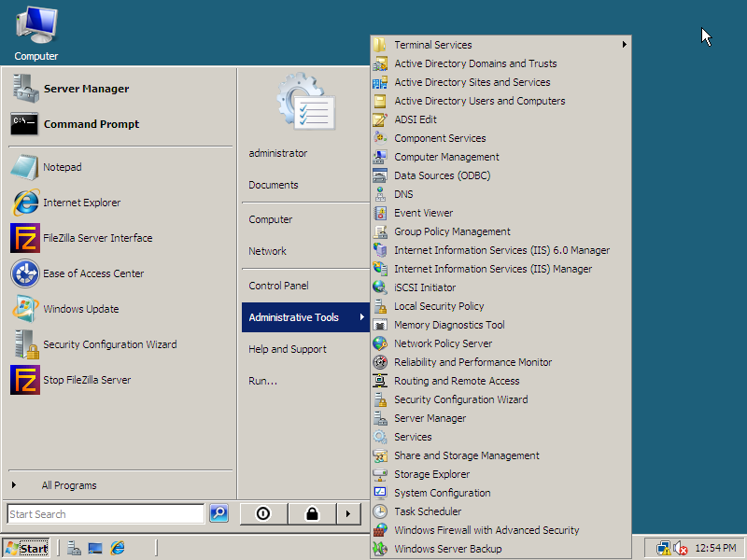Screen dimensions: 747x560
Task: Select Administrative Tools menu entry
Action: pos(305,317)
